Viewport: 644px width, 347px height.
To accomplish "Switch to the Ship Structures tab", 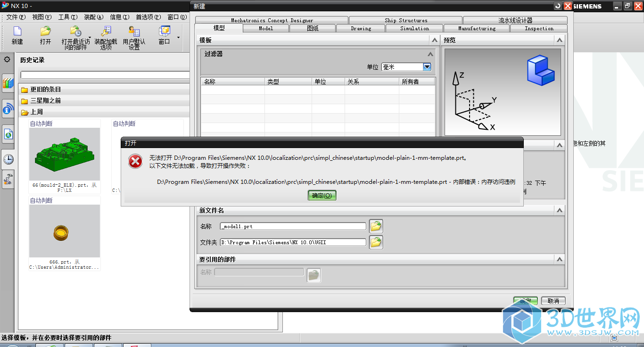I will coord(406,20).
